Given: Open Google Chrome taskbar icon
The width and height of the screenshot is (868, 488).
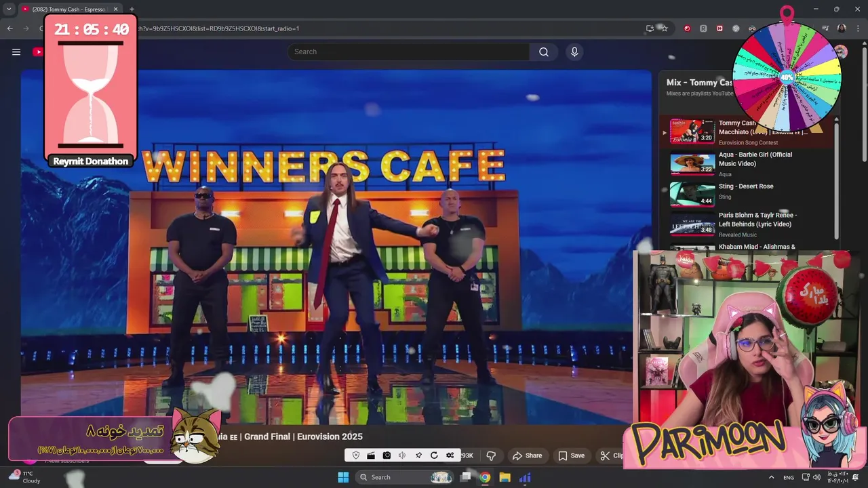Looking at the screenshot, I should (x=485, y=477).
